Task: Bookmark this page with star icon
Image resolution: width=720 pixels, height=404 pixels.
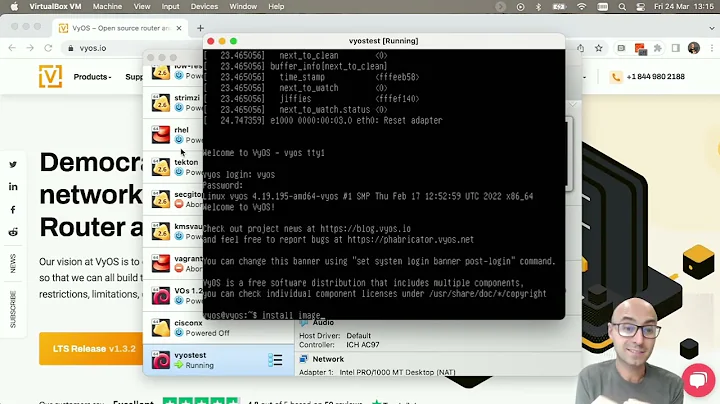Action: coord(599,48)
